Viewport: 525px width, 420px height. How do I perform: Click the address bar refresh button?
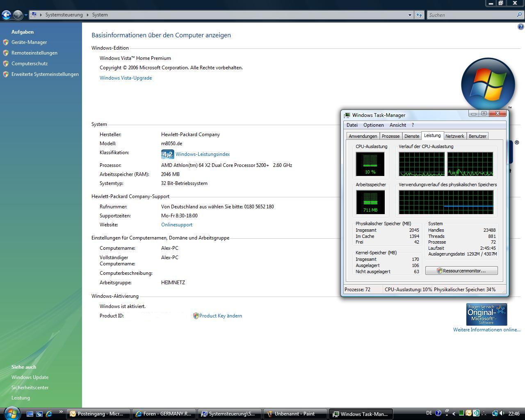pyautogui.click(x=419, y=15)
